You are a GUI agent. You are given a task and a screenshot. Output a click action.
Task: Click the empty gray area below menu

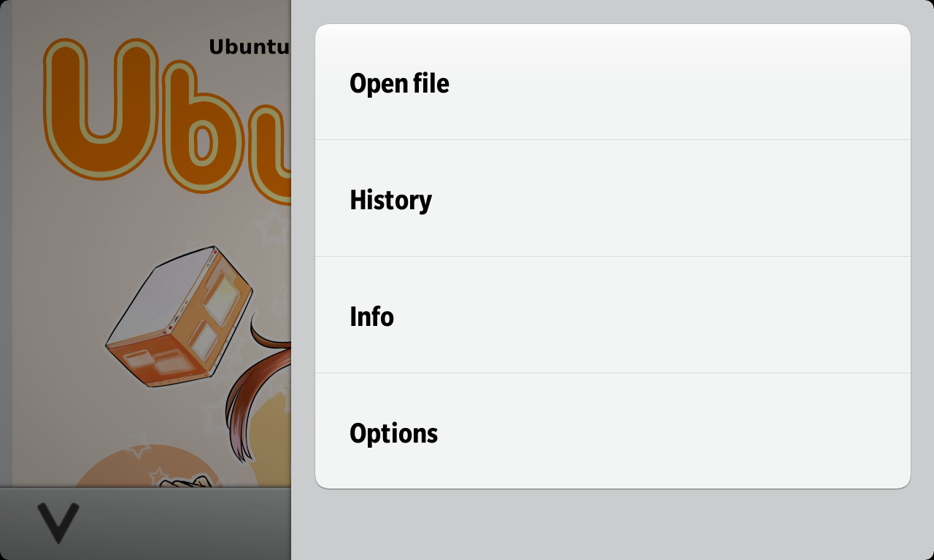pos(612,525)
